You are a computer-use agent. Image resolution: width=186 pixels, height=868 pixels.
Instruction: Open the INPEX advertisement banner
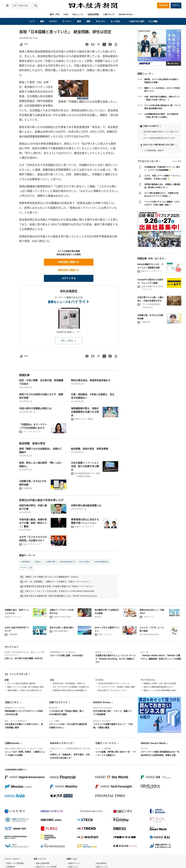click(159, 47)
